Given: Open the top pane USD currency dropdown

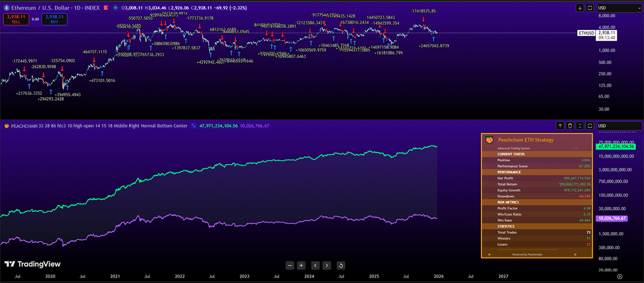Looking at the screenshot, I should (619, 8).
